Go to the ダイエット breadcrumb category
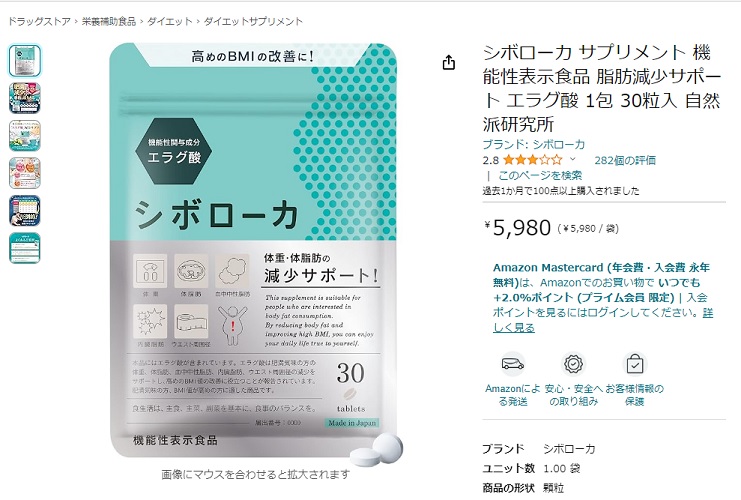Screen dimensions: 741x500 (170, 21)
